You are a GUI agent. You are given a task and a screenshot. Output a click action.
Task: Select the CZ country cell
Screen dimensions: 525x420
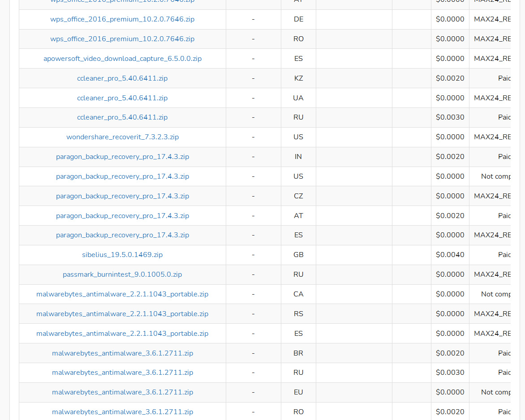tap(298, 196)
